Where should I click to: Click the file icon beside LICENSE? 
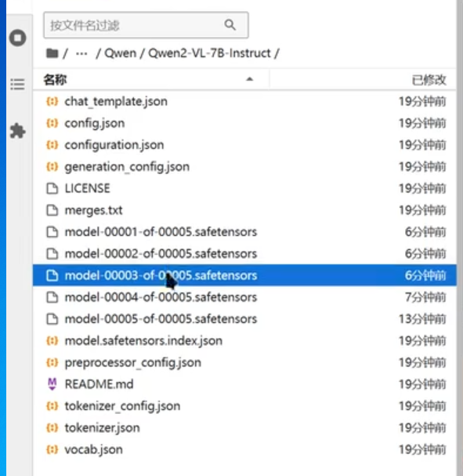pyautogui.click(x=52, y=188)
